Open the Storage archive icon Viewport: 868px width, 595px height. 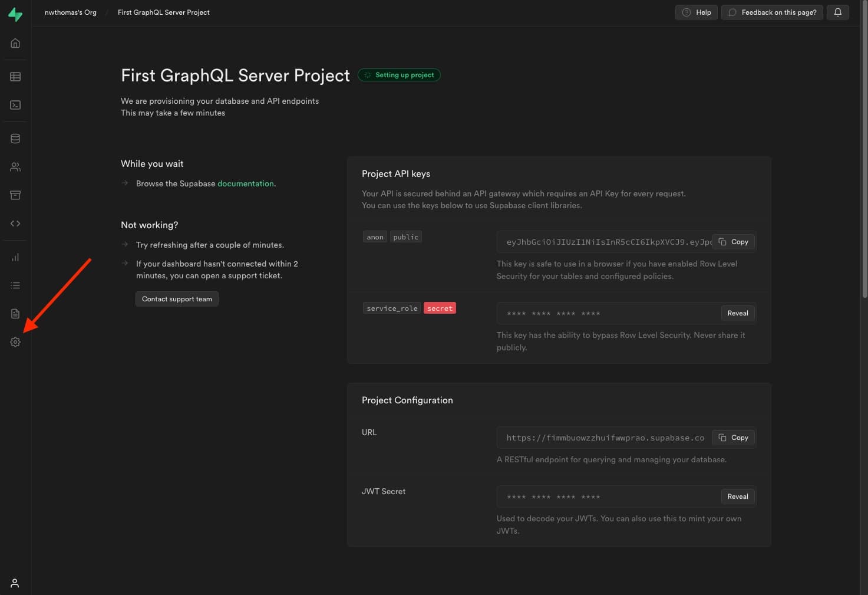click(15, 195)
